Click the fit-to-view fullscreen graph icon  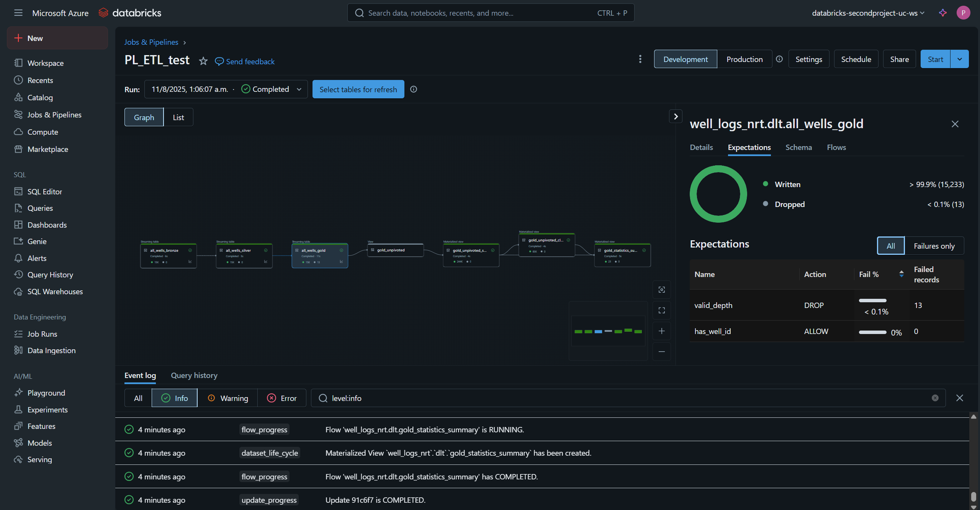661,310
